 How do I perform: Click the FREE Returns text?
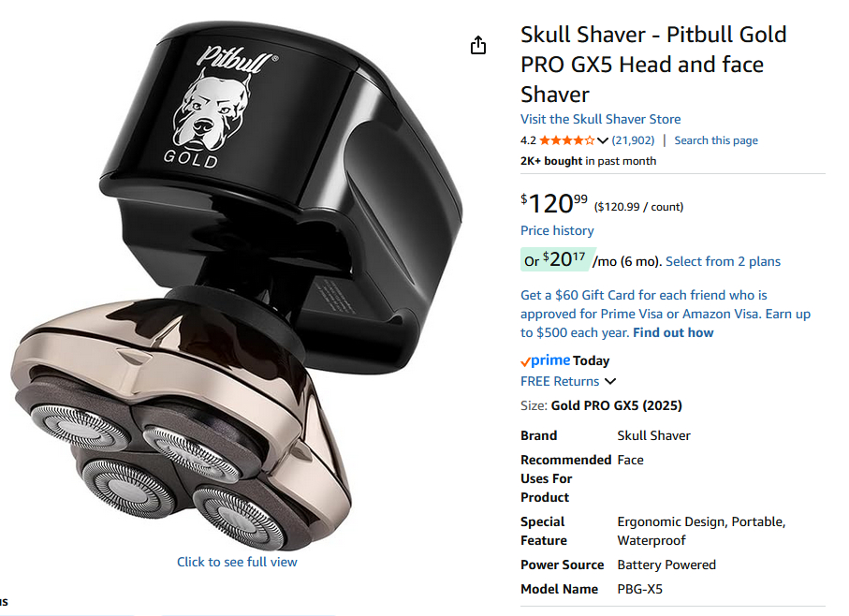pyautogui.click(x=560, y=381)
